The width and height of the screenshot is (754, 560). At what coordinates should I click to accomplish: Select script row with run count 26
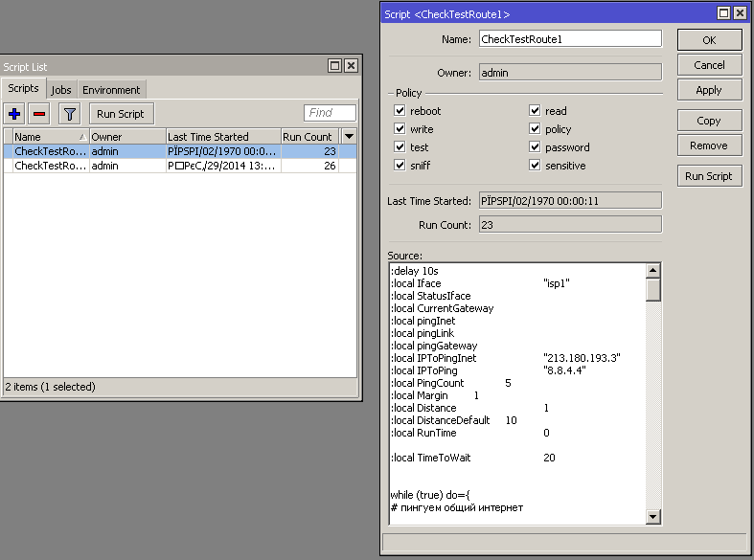[x=180, y=166]
